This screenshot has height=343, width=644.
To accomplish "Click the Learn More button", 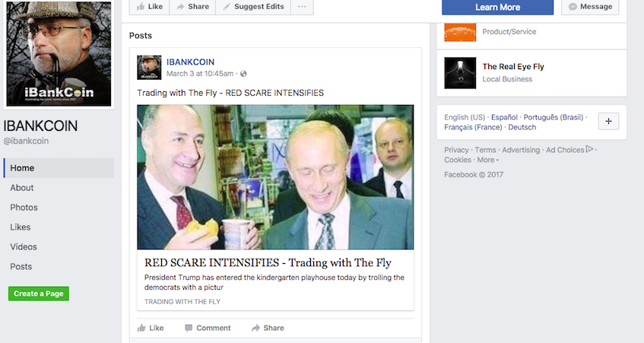I will (x=497, y=7).
